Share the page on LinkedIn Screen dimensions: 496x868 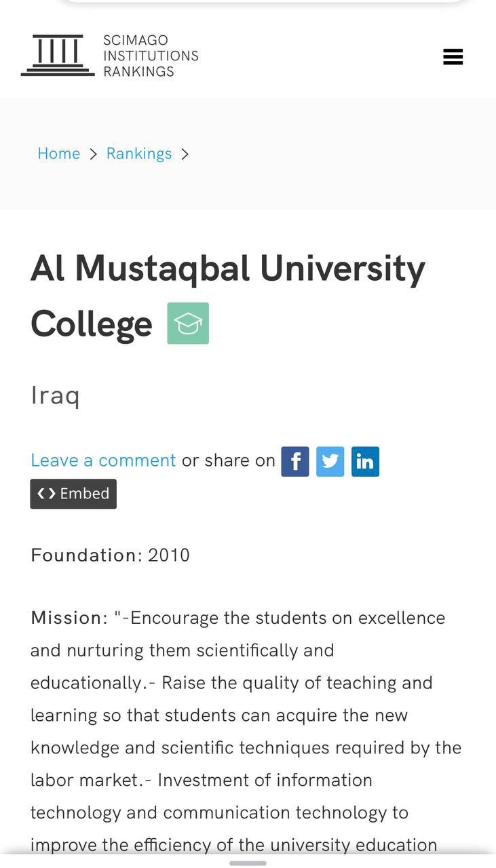coord(365,461)
